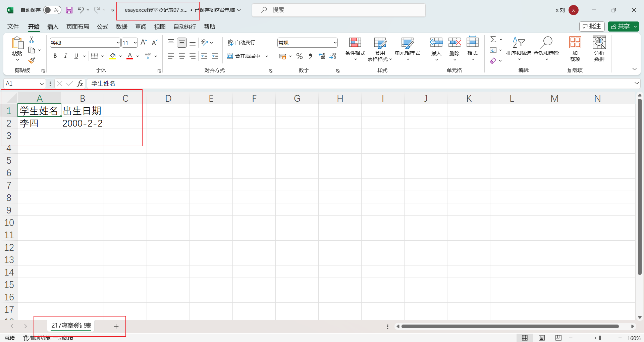644x342 pixels.
Task: Open the number format (常规) dropdown
Action: tap(335, 43)
